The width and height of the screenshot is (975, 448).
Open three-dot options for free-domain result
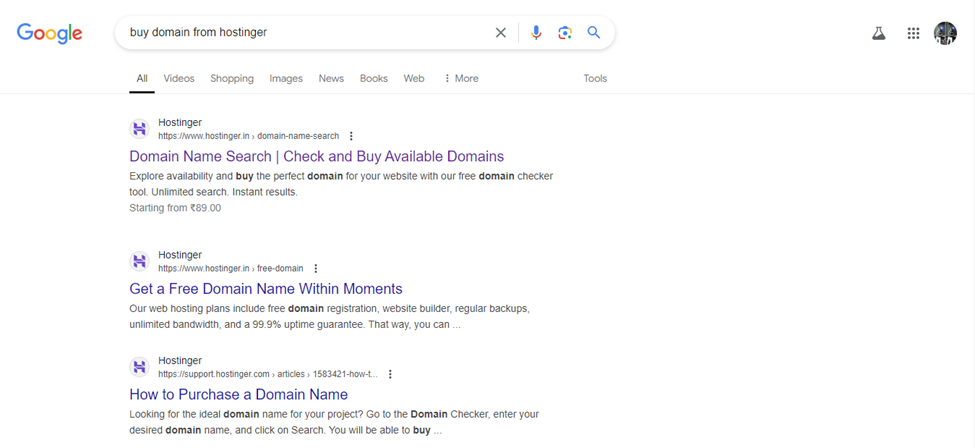point(315,269)
